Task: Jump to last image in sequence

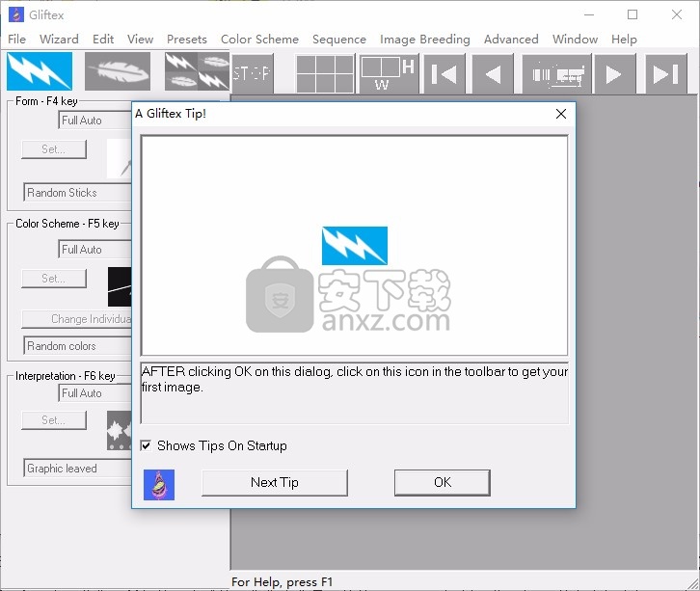Action: coord(666,74)
